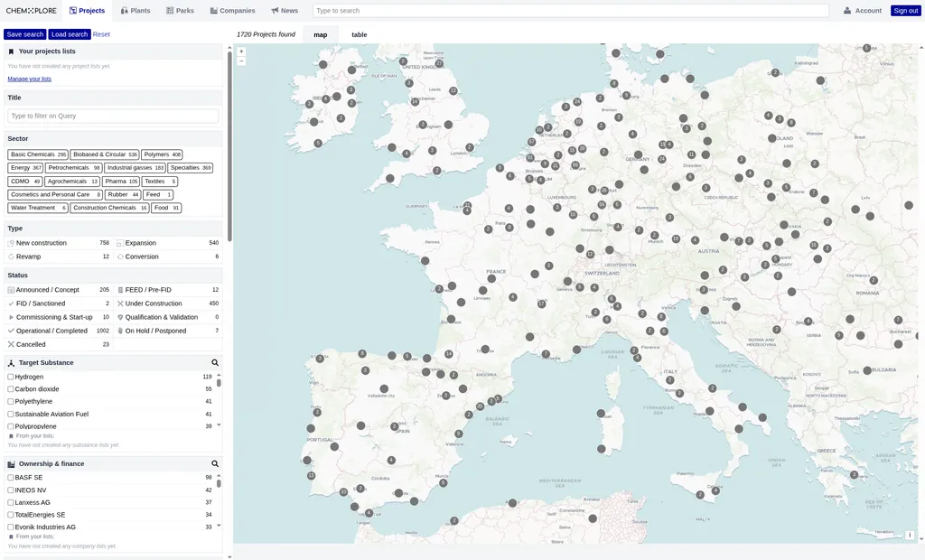Open the News nav tab
The height and width of the screenshot is (560, 925).
click(285, 11)
